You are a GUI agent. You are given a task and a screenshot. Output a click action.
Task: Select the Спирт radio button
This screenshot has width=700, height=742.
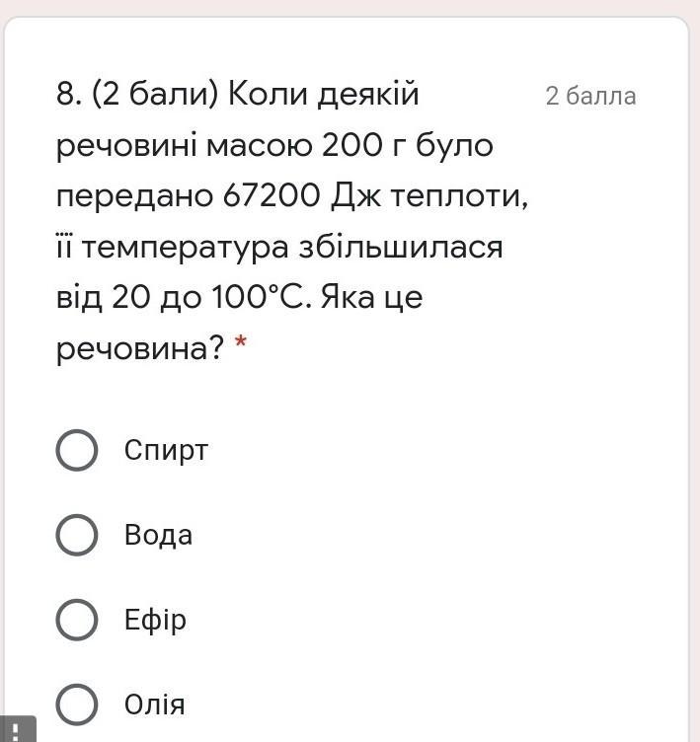(x=77, y=450)
